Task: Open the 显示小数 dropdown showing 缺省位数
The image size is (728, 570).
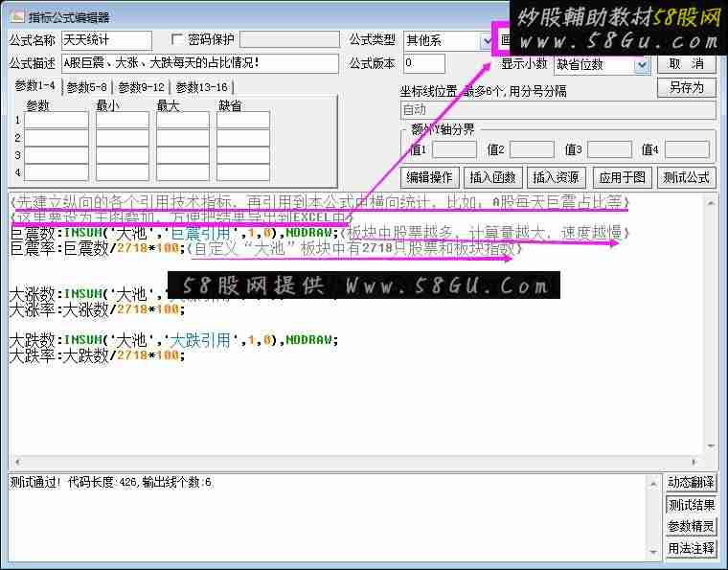Action: click(x=642, y=65)
